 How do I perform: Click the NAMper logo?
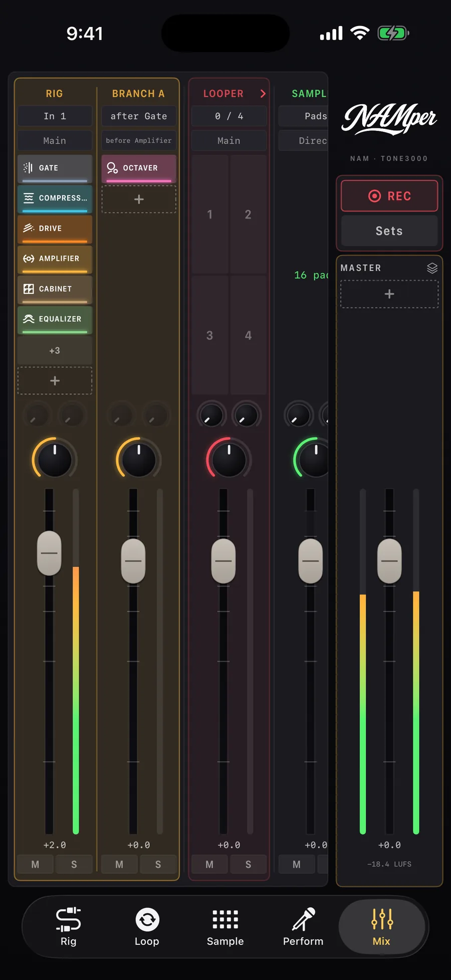point(389,119)
